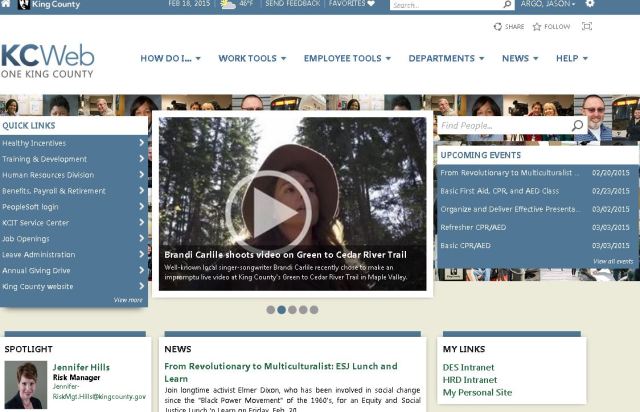Click the Find People magnifier icon
Image resolution: width=640 pixels, height=412 pixels.
(577, 125)
